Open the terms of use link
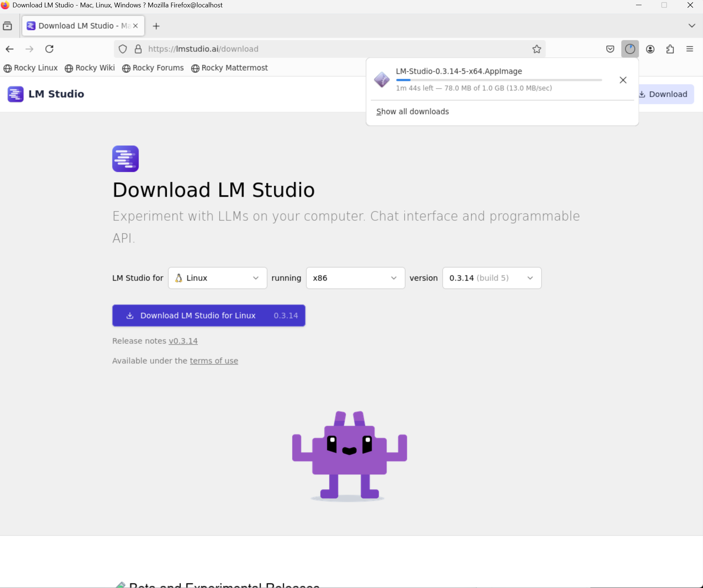Viewport: 703px width, 588px height. [x=214, y=361]
